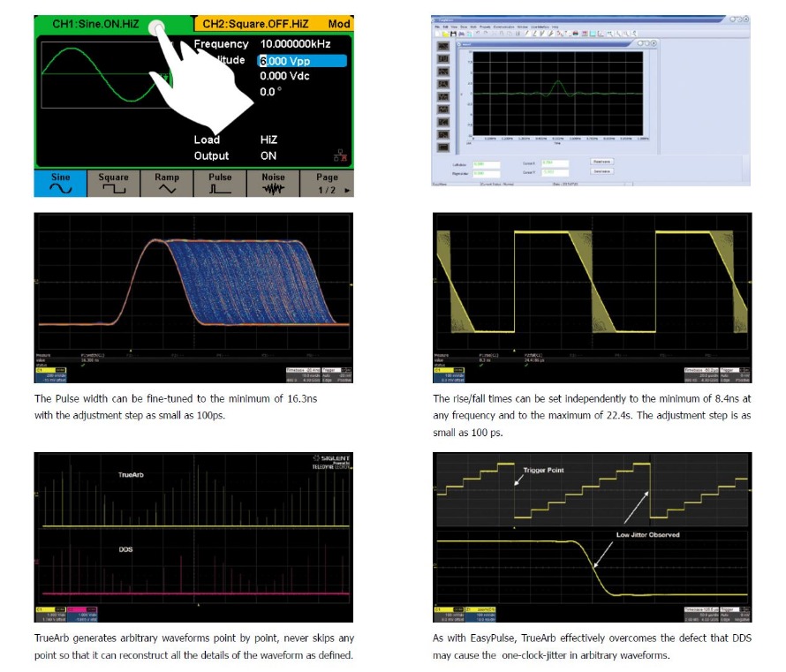Open the Help menu in EasyWave

pyautogui.click(x=555, y=27)
